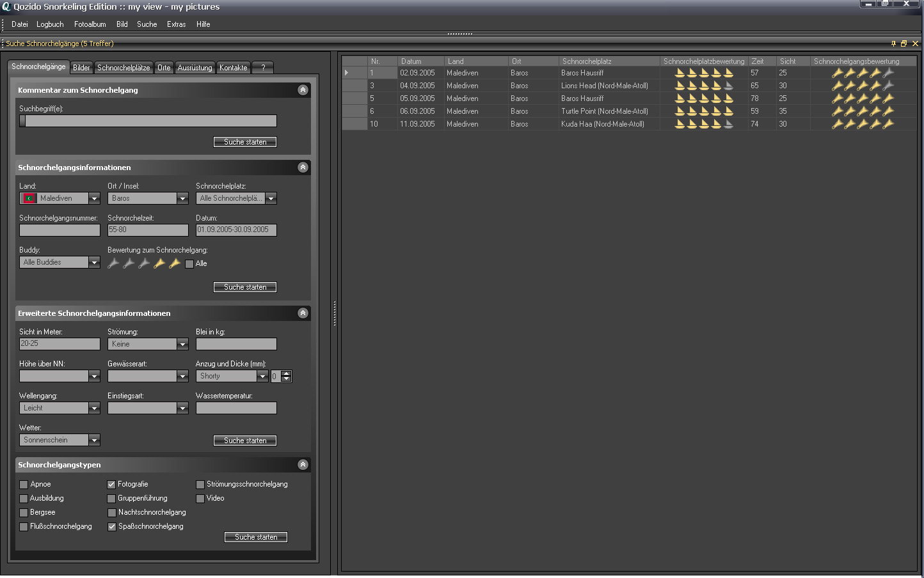Viewport: 924px width, 578px height.
Task: Click the Maldives flag icon in Land
Action: click(29, 199)
